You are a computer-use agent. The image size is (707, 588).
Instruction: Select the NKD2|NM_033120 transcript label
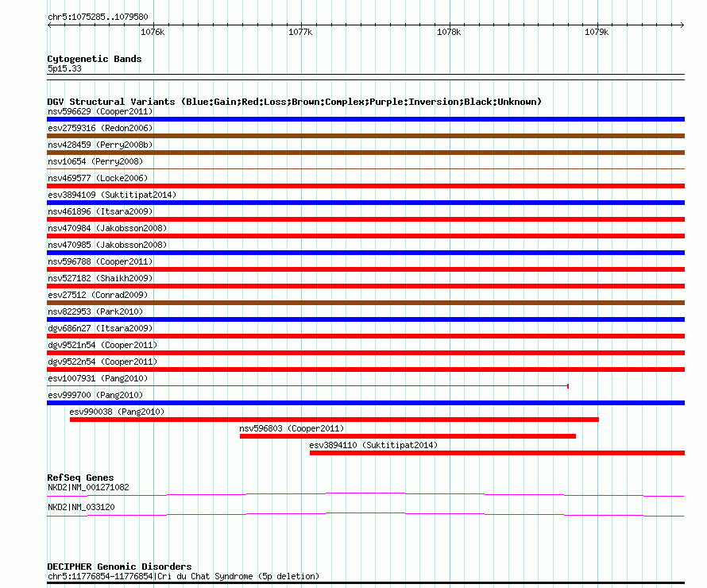pos(76,507)
